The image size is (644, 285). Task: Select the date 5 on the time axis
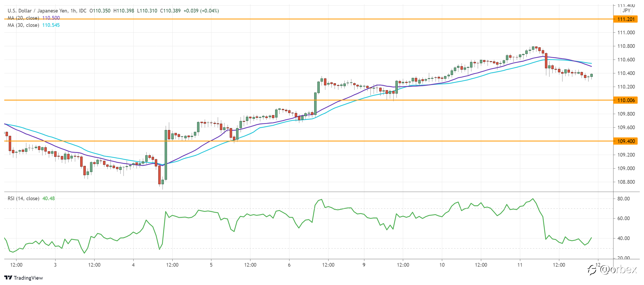tap(211, 265)
